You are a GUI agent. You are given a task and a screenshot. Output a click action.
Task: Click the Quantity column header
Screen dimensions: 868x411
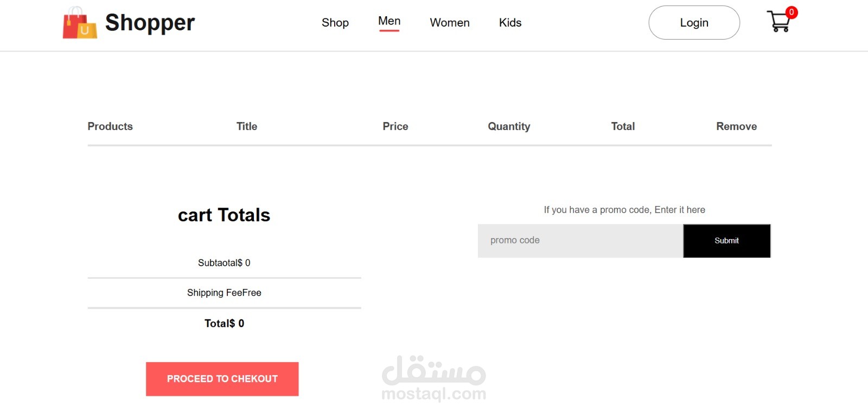(x=508, y=126)
